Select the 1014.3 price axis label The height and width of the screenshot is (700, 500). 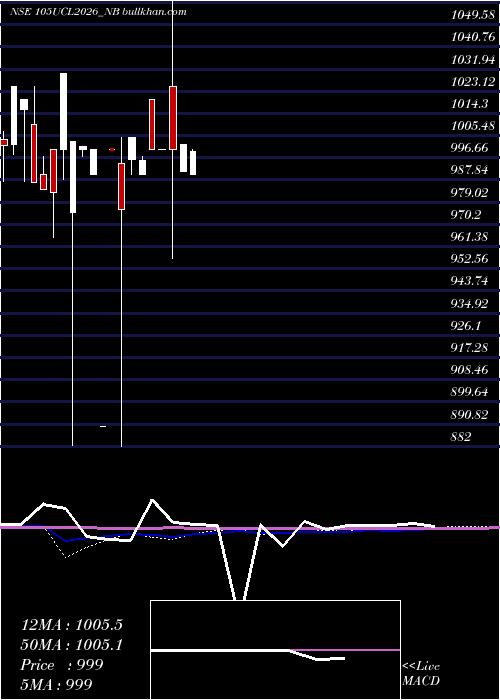point(469,104)
